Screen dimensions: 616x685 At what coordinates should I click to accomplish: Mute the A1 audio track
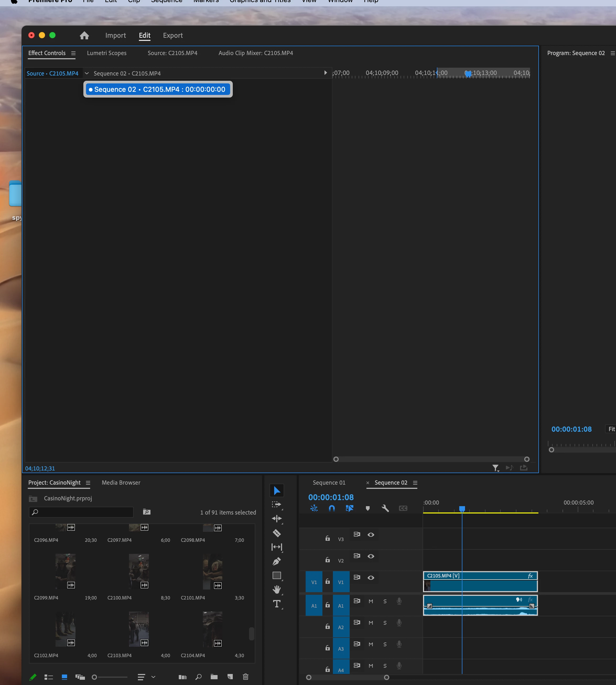(x=371, y=601)
